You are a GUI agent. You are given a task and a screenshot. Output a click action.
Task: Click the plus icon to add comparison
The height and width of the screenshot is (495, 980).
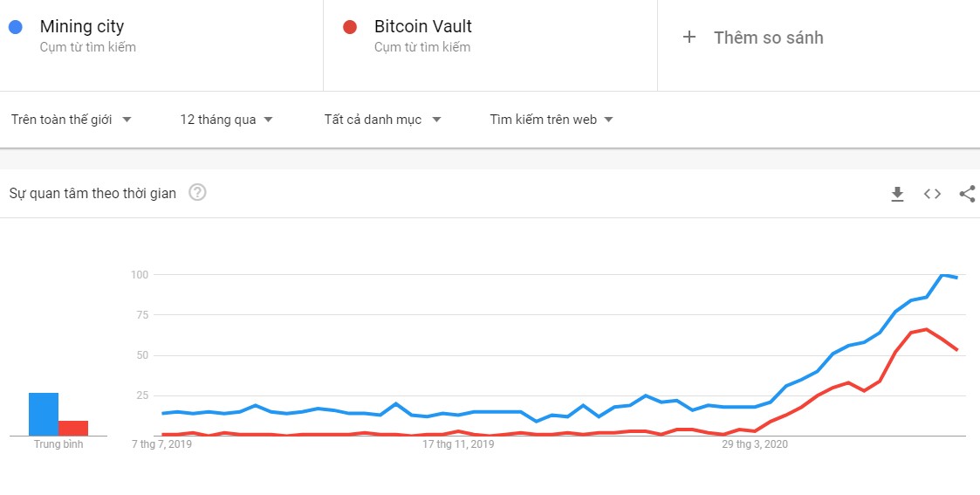(x=689, y=37)
